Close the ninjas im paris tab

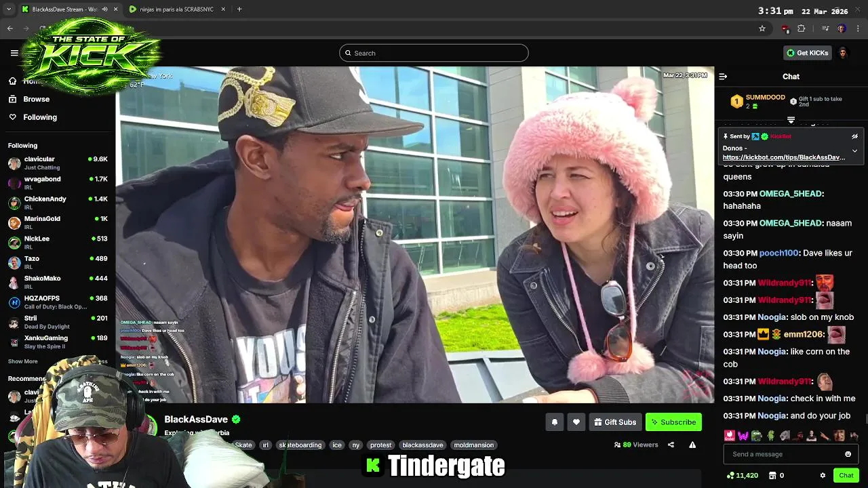223,9
